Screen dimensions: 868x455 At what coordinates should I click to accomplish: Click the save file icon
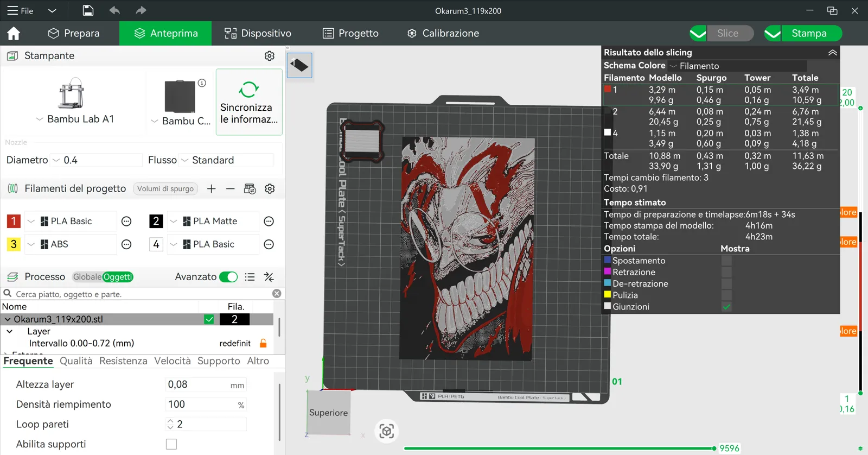88,10
